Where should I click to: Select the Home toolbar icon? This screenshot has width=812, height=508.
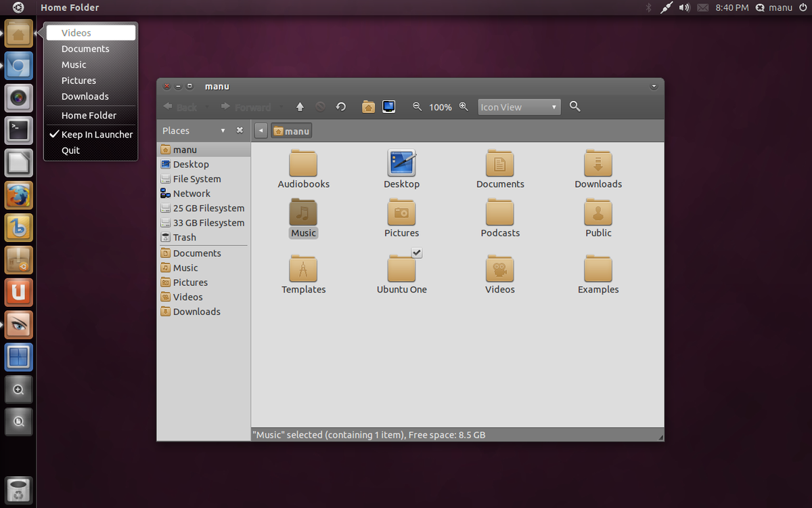[368, 106]
